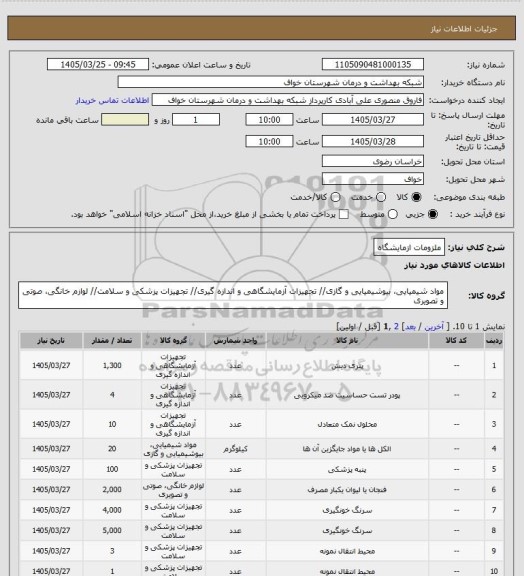Go to page 2 of items

point(396,327)
